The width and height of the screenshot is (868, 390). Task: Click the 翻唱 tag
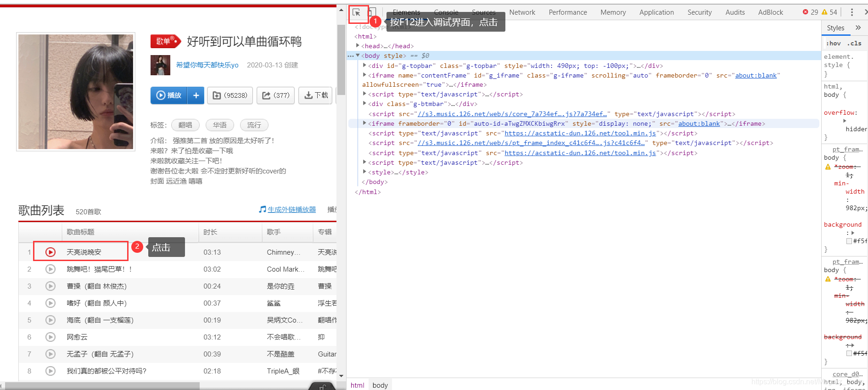point(185,125)
